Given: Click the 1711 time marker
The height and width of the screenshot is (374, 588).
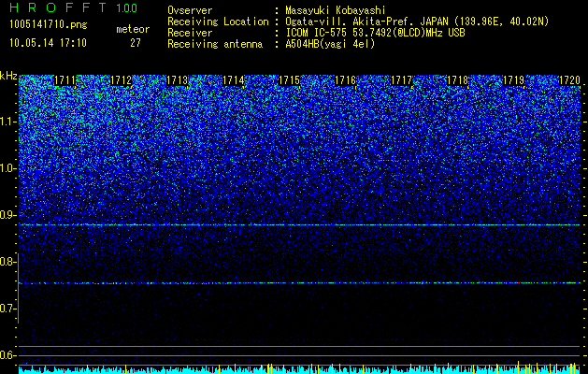Looking at the screenshot, I should click(x=65, y=80).
